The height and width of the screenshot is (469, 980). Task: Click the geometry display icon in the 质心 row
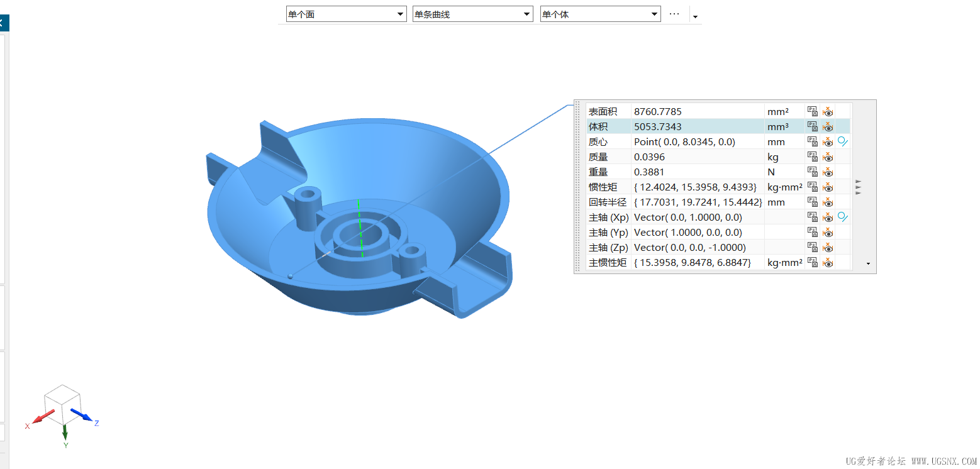pyautogui.click(x=843, y=141)
